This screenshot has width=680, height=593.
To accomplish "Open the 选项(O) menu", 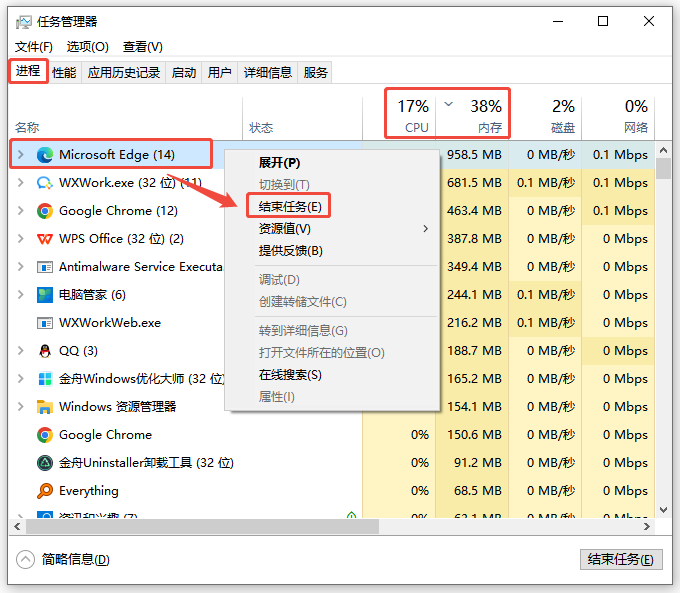I will pyautogui.click(x=88, y=47).
